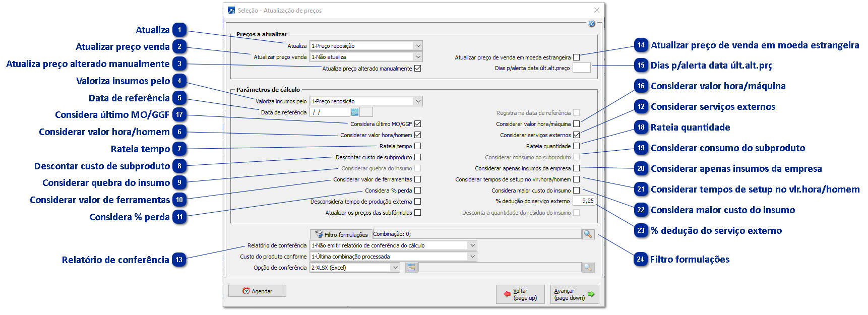The width and height of the screenshot is (868, 315).
Task: Close the Seleção - Atualização de preços window
Action: tap(597, 10)
